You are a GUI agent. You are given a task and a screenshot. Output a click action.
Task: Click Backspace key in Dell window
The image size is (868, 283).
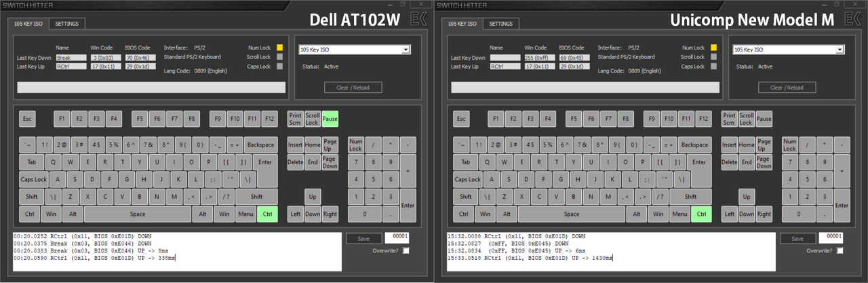click(260, 145)
